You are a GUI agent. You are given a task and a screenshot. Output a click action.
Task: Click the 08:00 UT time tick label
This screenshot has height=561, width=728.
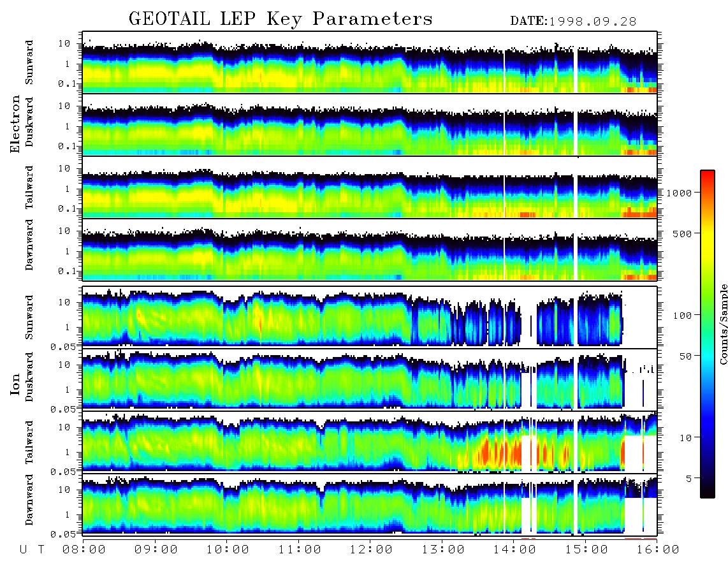[x=84, y=550]
